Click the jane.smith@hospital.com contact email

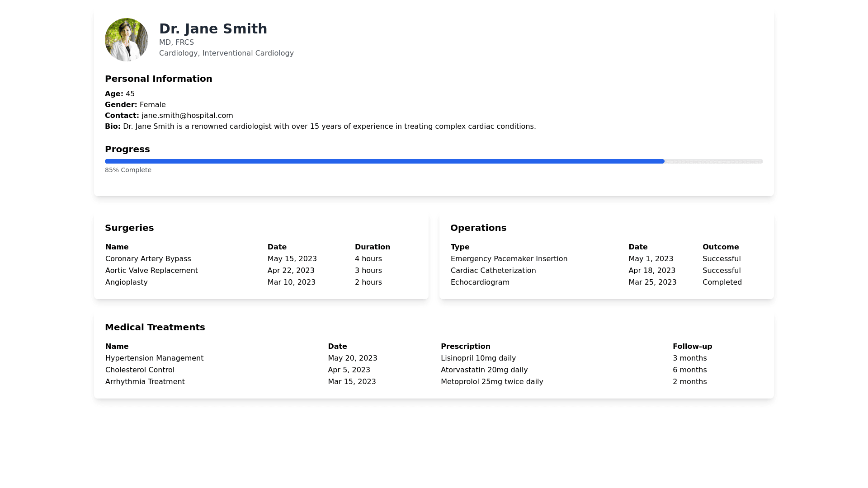(x=187, y=116)
